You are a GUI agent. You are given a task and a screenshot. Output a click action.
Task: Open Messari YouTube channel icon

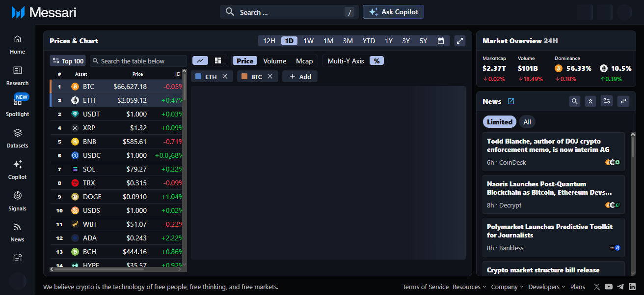[x=609, y=287]
